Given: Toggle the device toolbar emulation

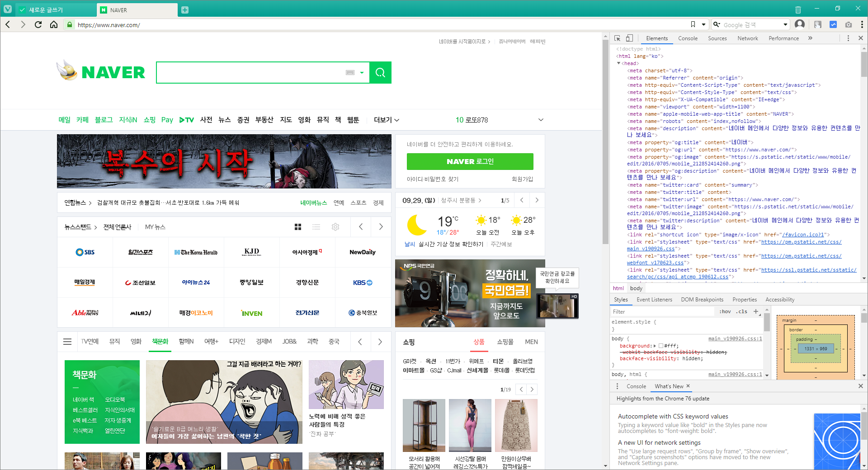Looking at the screenshot, I should 629,38.
